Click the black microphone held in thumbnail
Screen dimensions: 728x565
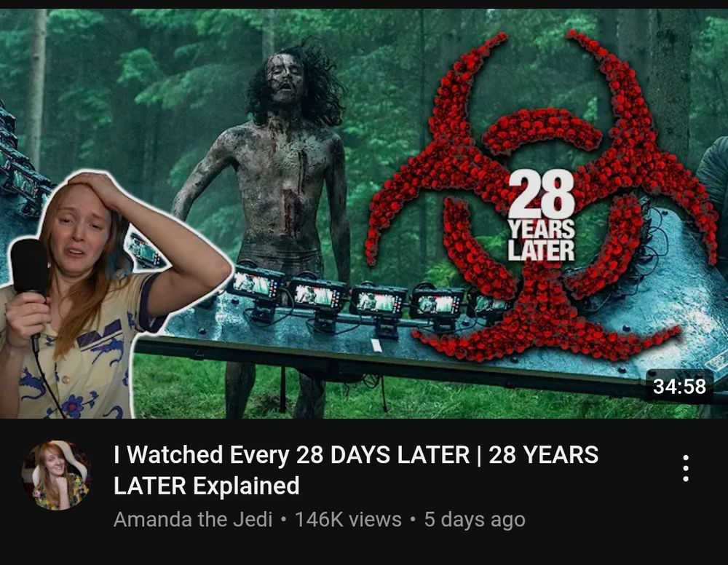click(29, 274)
